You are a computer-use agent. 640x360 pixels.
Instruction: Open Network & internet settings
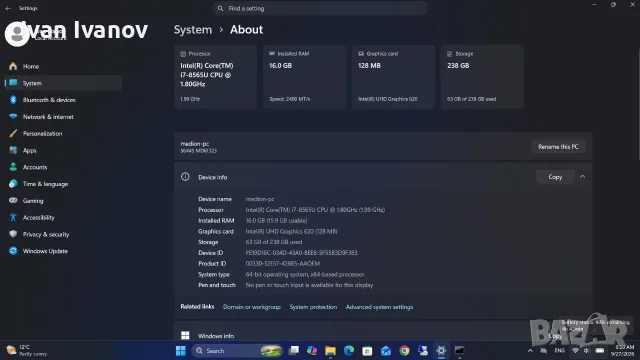coord(63,117)
